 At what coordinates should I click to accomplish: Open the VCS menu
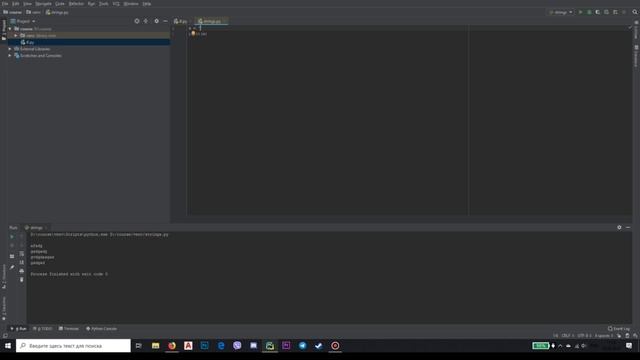[x=116, y=4]
